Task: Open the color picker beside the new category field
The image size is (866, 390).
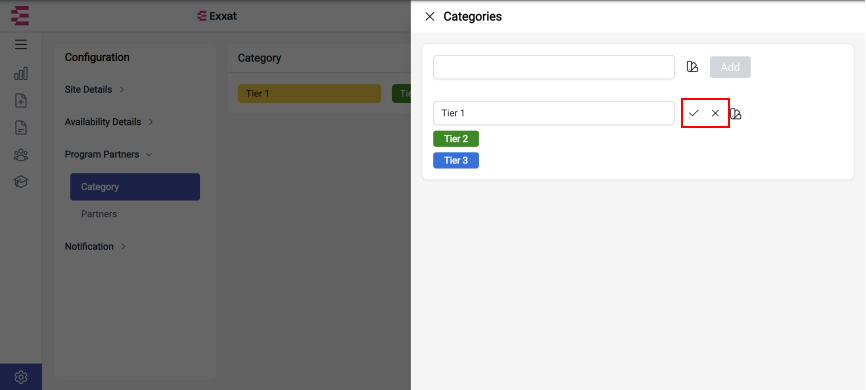Action: 693,67
